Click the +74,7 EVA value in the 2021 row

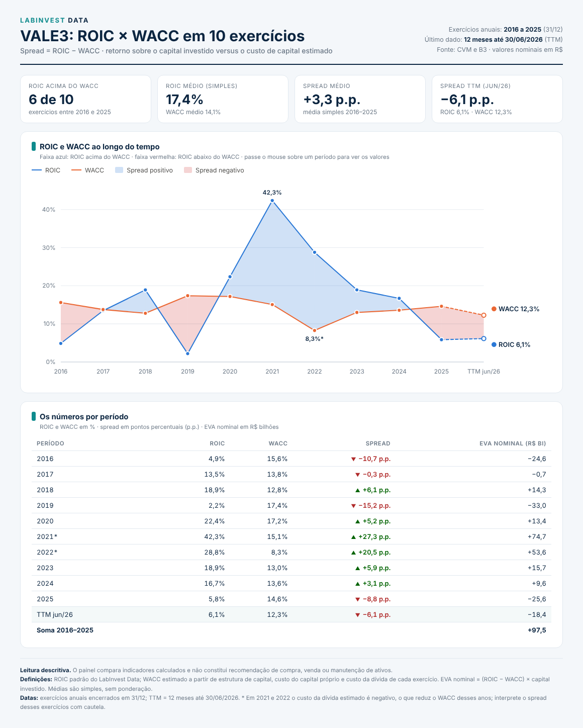[x=537, y=537]
